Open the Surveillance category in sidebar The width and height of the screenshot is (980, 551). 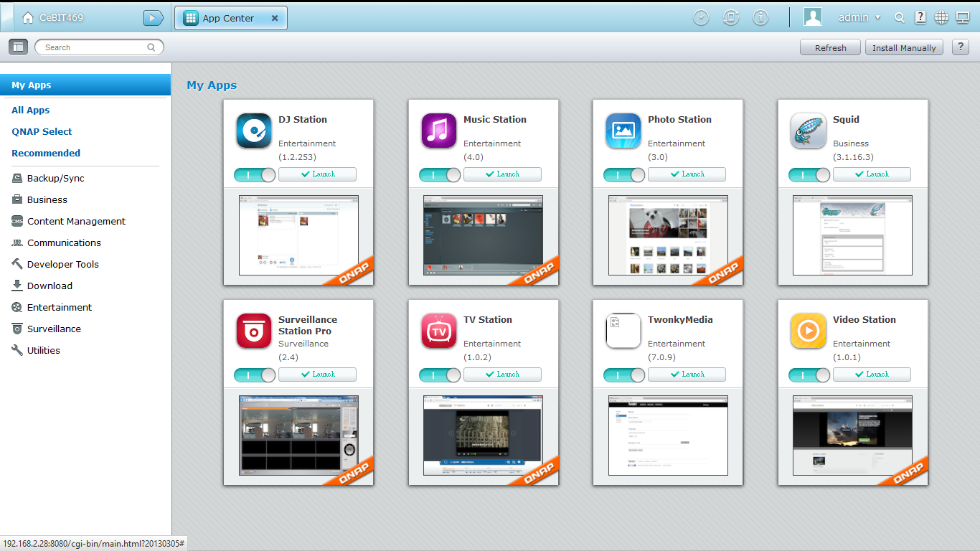[47, 329]
